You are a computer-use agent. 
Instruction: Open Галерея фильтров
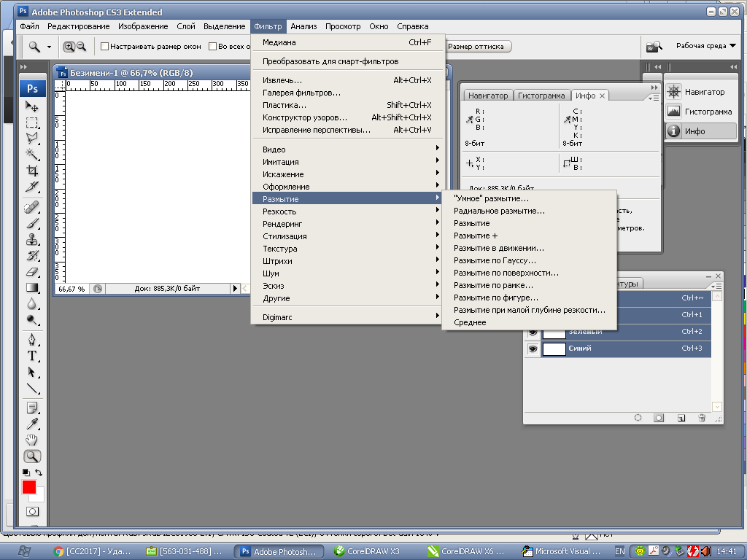coord(348,93)
